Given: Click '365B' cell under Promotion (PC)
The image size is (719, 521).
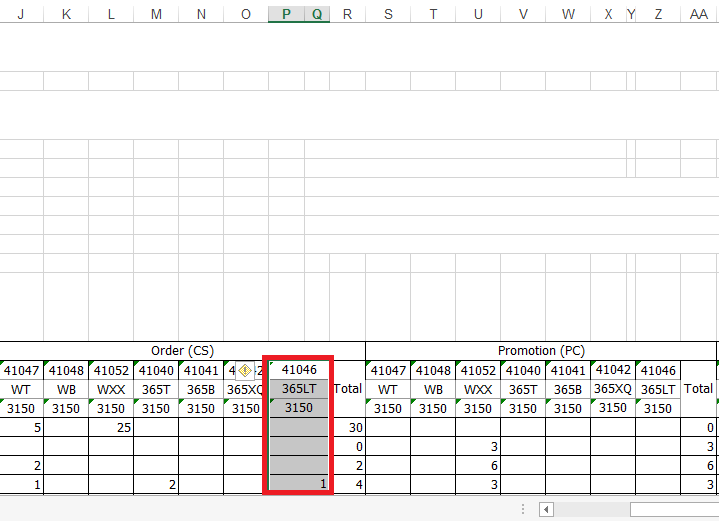Looking at the screenshot, I should click(x=568, y=389).
